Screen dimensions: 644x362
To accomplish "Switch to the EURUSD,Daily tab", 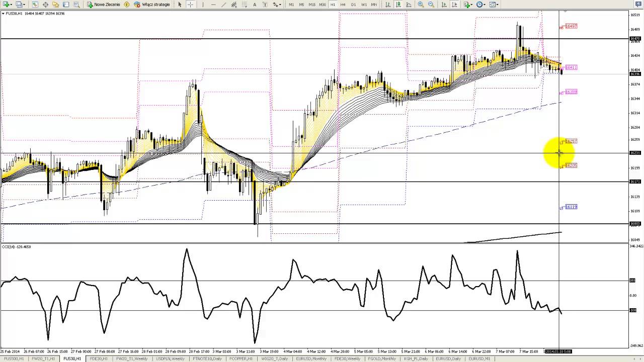I will click(448, 358).
